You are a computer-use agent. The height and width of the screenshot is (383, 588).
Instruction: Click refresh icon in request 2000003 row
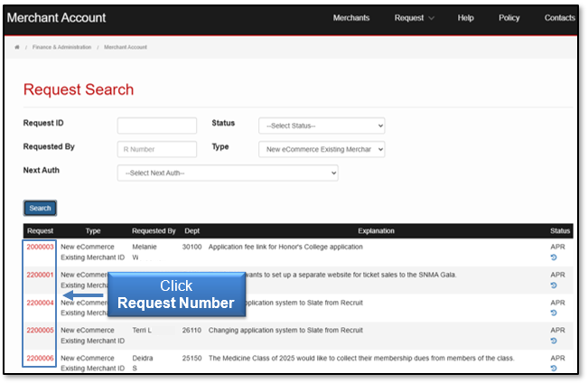554,257
